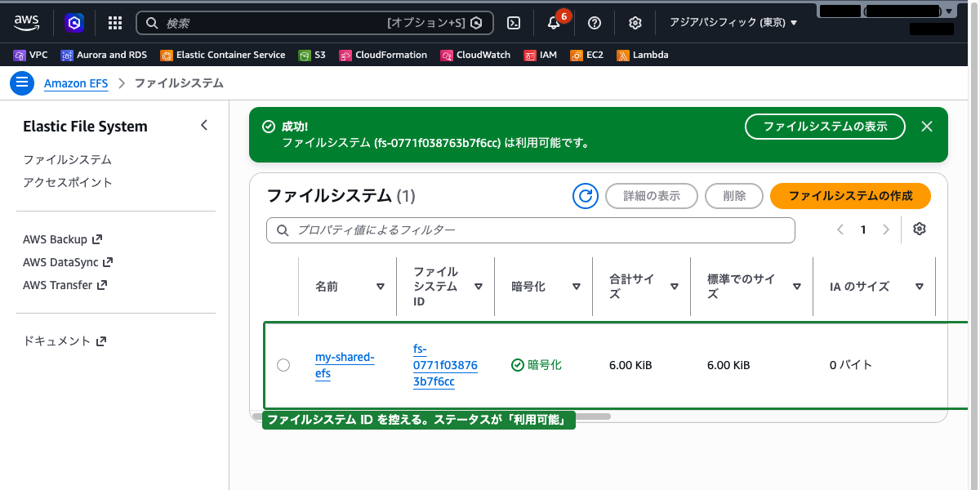Click ファイルシステムの表示 button in banner
The image size is (980, 490).
point(825,127)
